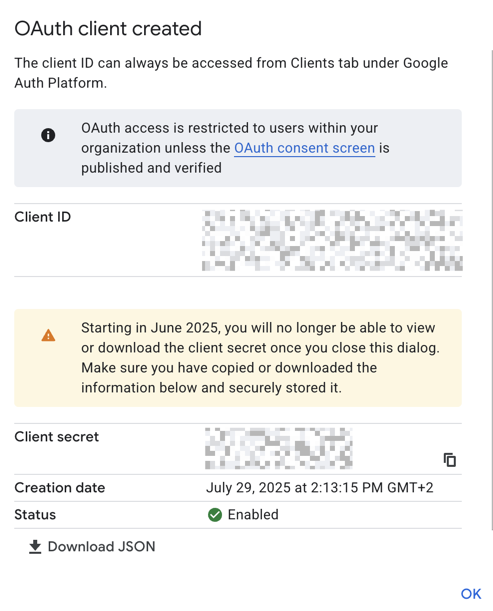Click the dialog's vertical scrollbar
The image size is (493, 611).
pyautogui.click(x=492, y=290)
